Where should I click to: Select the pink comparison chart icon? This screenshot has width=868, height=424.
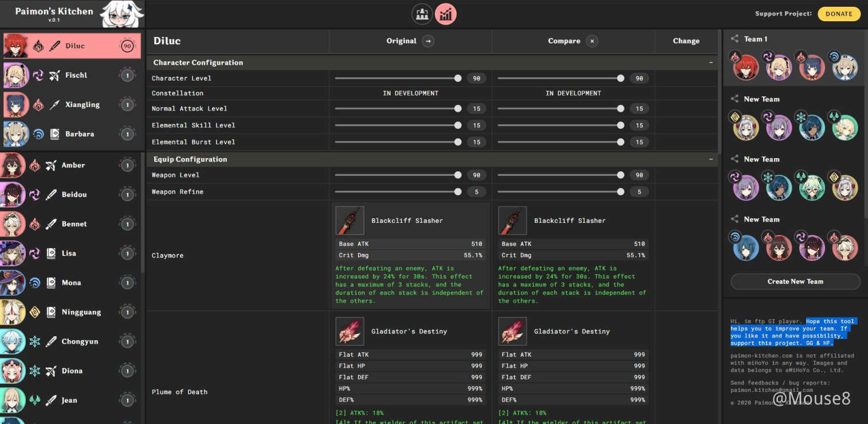[x=446, y=14]
